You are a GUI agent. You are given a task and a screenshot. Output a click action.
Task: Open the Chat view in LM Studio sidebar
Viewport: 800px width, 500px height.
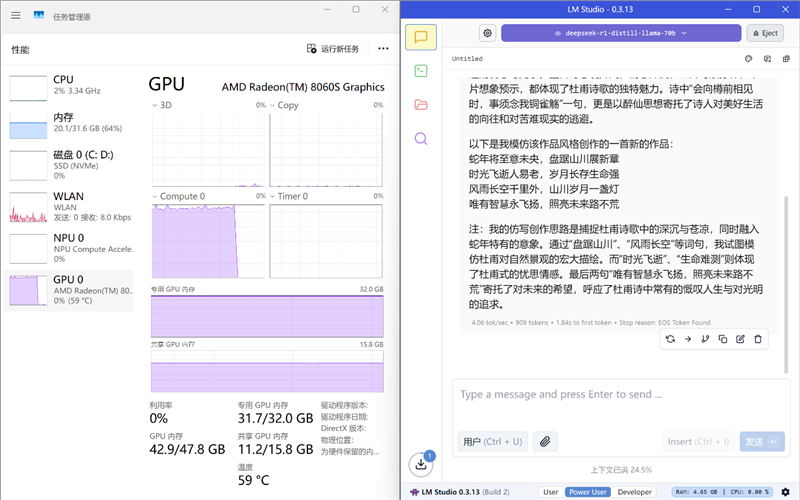tap(421, 37)
